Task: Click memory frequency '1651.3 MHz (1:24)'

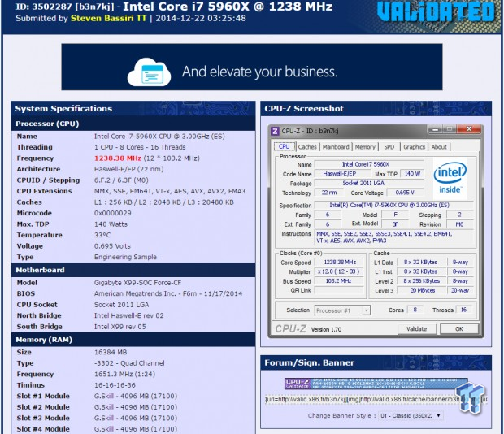Action: tap(124, 374)
